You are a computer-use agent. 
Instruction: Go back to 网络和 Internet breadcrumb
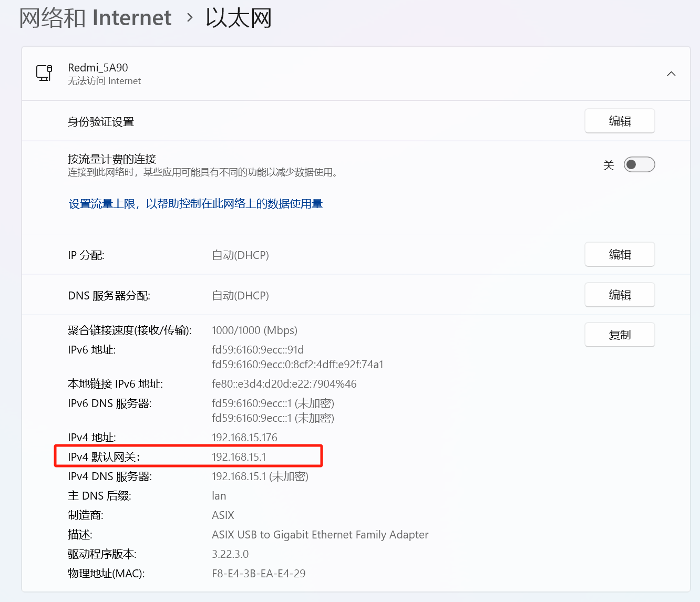point(95,18)
